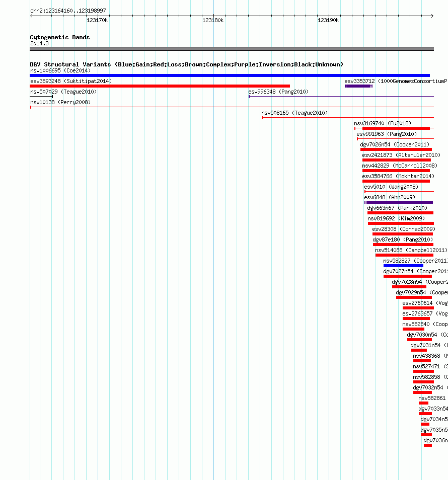Open dgv663n67 (Park2010) label

click(397, 208)
